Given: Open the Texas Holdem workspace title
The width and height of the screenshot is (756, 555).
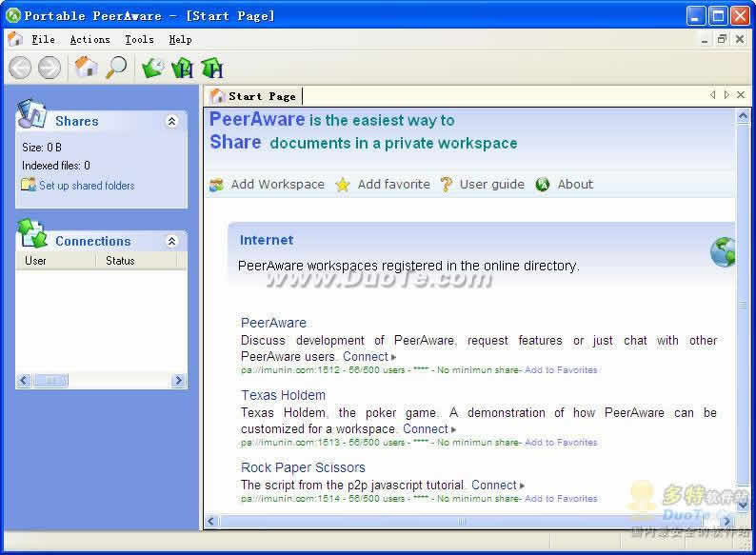Looking at the screenshot, I should tap(283, 395).
